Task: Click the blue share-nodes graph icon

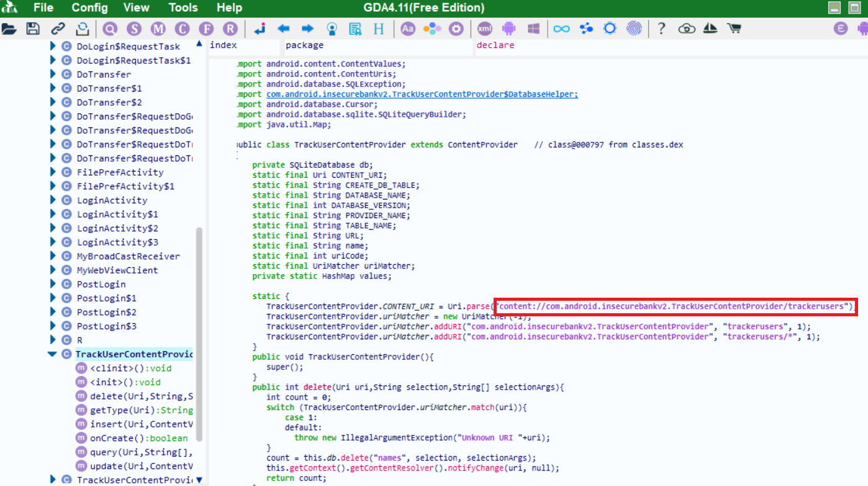Action: pos(586,29)
